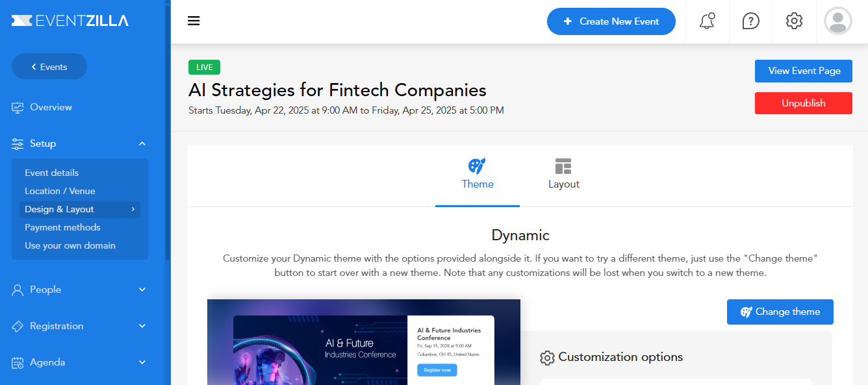Click the help question mark icon

(750, 21)
